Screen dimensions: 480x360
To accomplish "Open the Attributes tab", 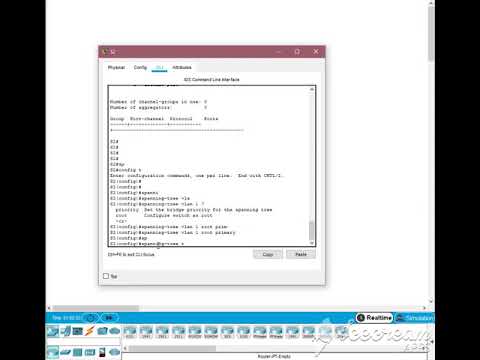I will pyautogui.click(x=182, y=67).
